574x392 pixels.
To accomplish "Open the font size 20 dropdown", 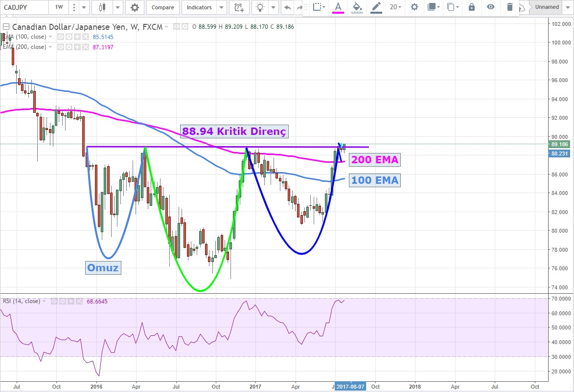I will coord(395,7).
